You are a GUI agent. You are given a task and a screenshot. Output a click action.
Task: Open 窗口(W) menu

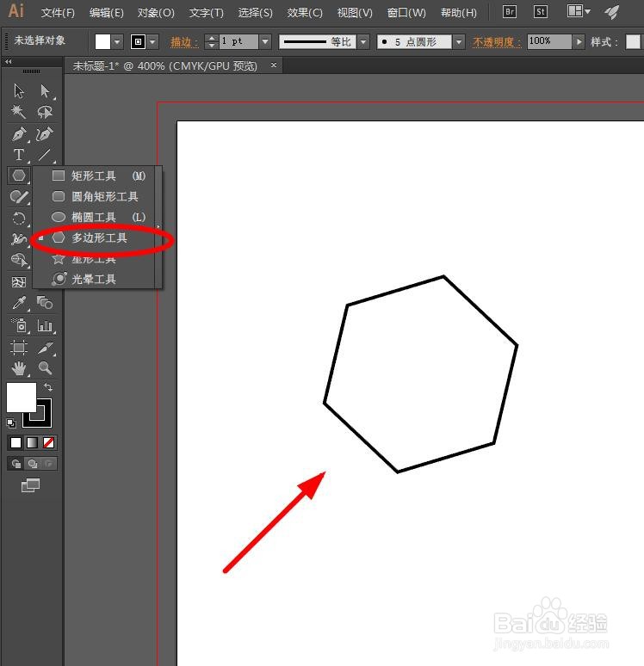pos(406,13)
